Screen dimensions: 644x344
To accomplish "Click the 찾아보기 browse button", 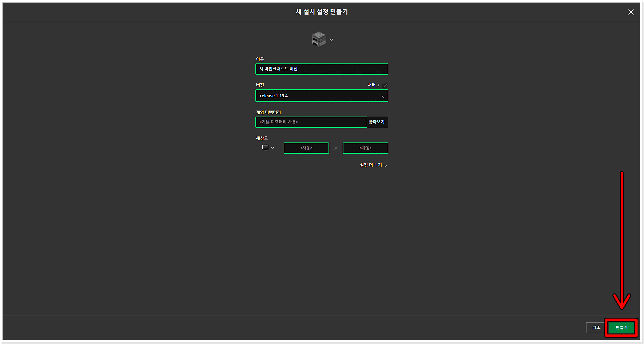I will (x=378, y=122).
